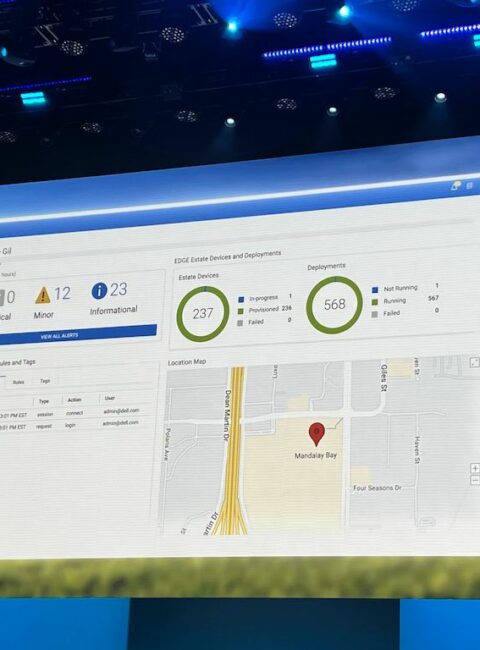Click the Minor alert warning triangle icon
Viewport: 480px width, 650px height.
point(42,295)
